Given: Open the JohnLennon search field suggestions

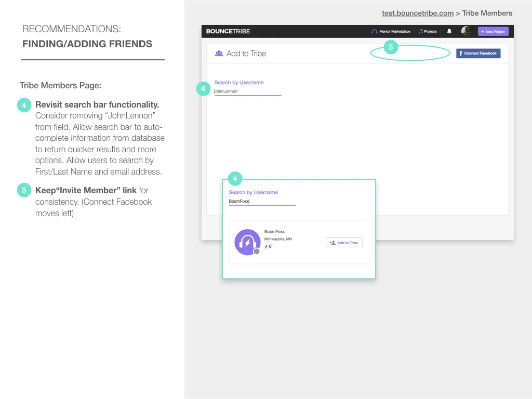Looking at the screenshot, I should tap(247, 91).
